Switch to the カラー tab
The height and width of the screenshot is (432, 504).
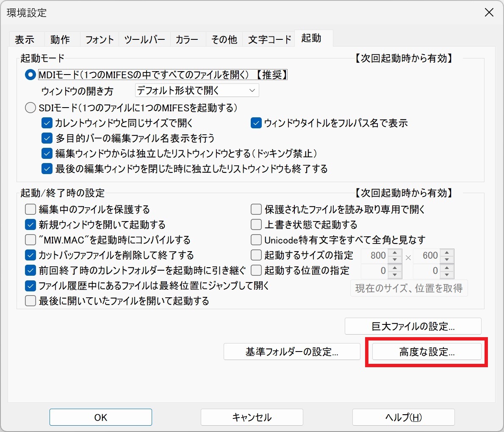(x=187, y=39)
